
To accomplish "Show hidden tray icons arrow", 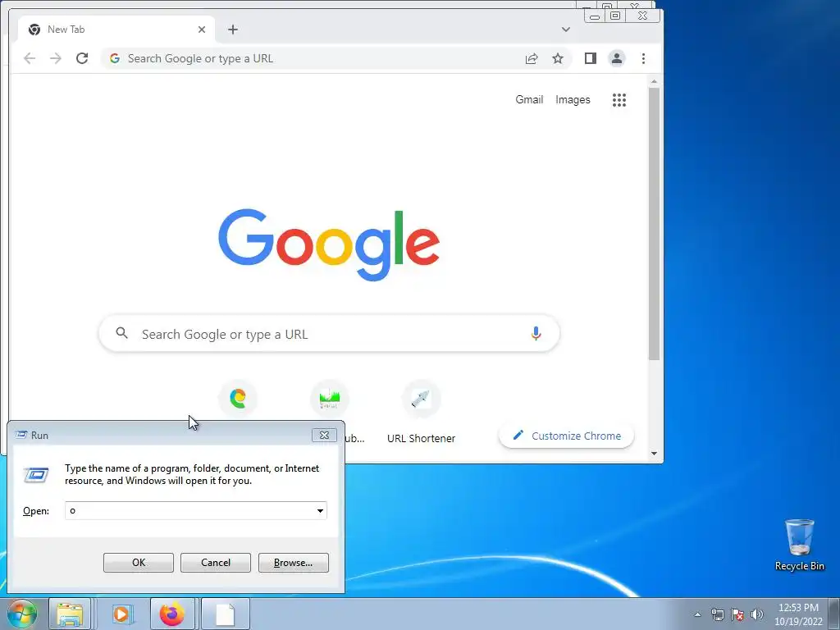I will [x=697, y=614].
